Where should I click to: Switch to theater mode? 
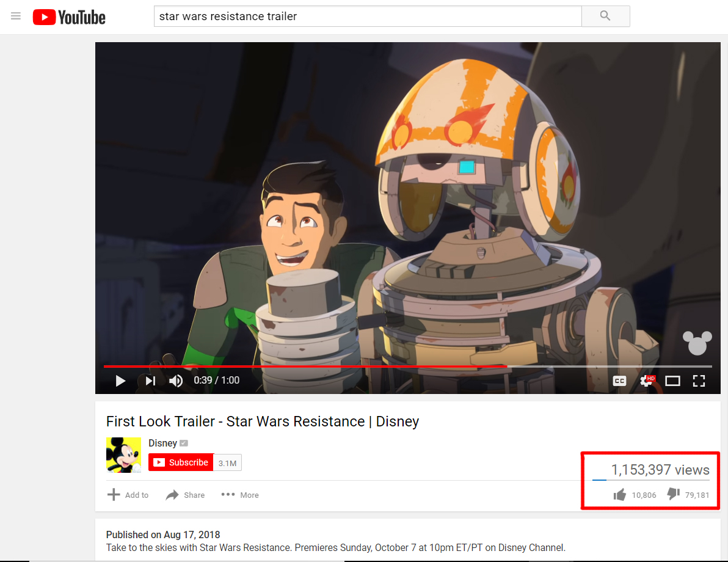click(x=672, y=381)
